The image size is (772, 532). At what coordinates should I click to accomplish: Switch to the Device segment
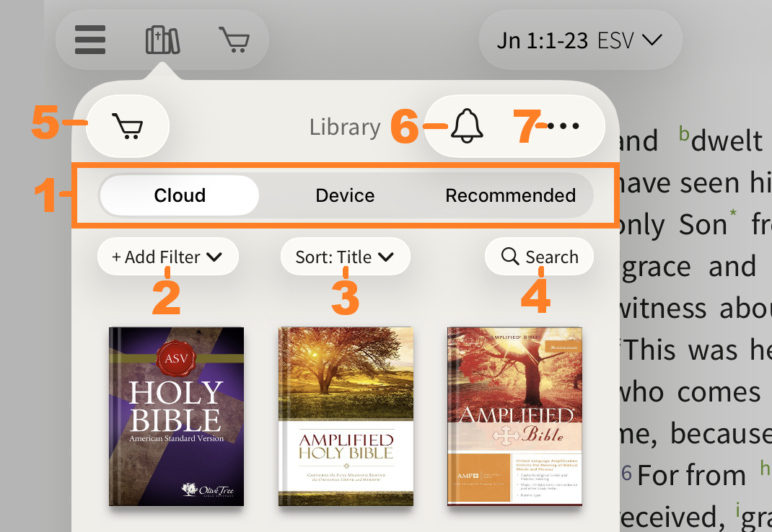coord(345,195)
